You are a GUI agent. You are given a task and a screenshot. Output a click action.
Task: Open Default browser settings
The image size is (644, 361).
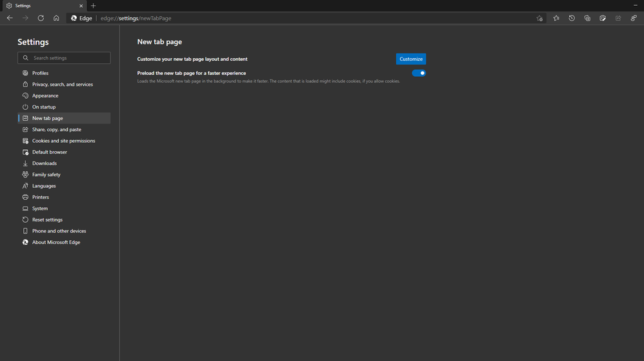(64, 152)
